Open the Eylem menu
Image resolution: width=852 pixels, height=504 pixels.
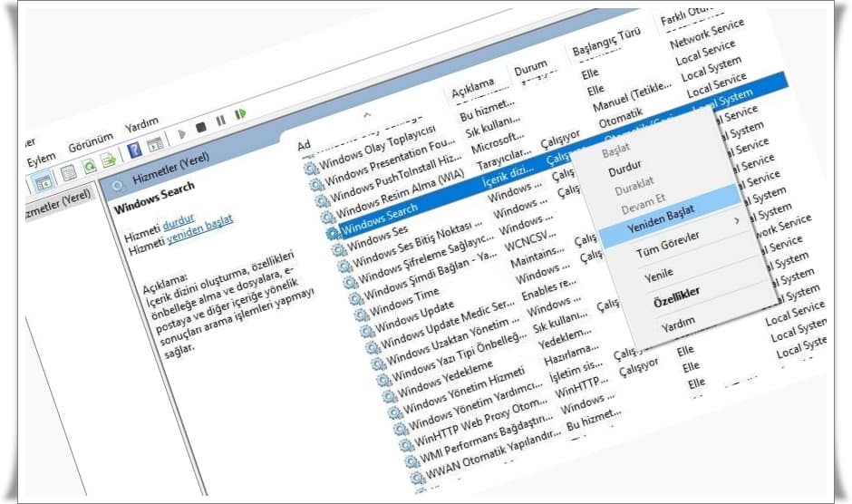(41, 160)
